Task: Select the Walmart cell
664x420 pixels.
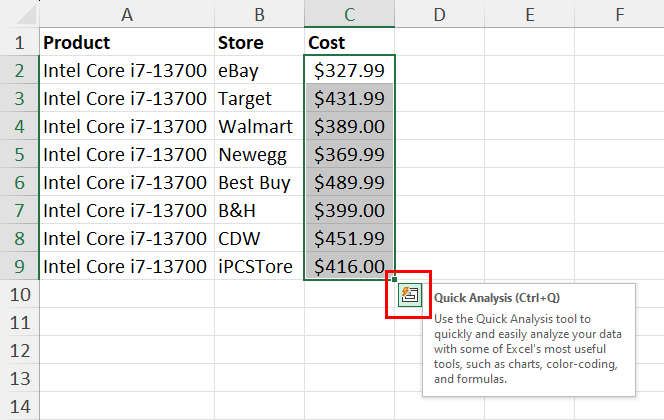Action: click(259, 126)
